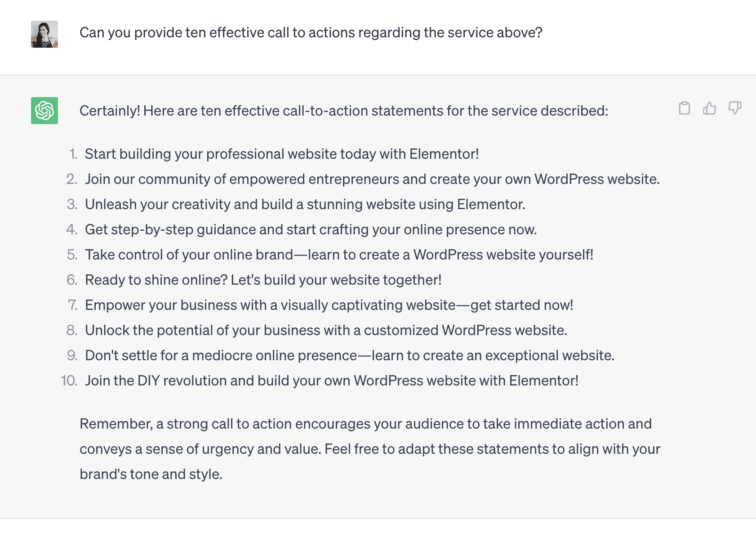
Task: Click the list number 10 marker
Action: [69, 381]
